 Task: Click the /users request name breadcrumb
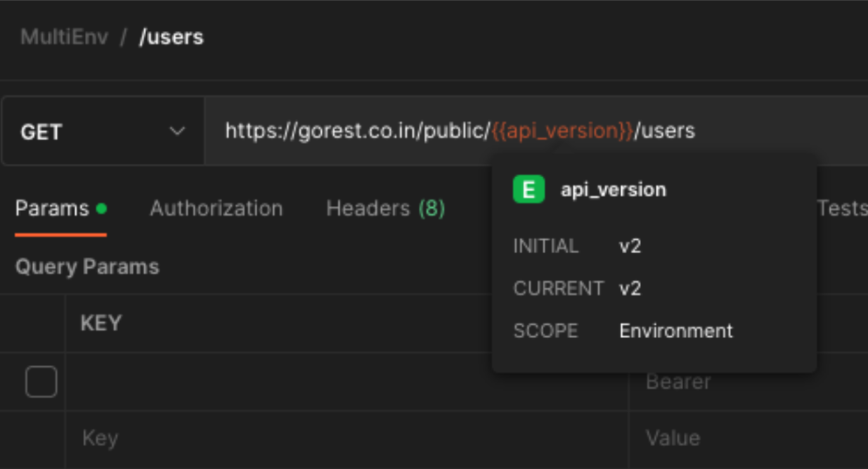click(171, 37)
